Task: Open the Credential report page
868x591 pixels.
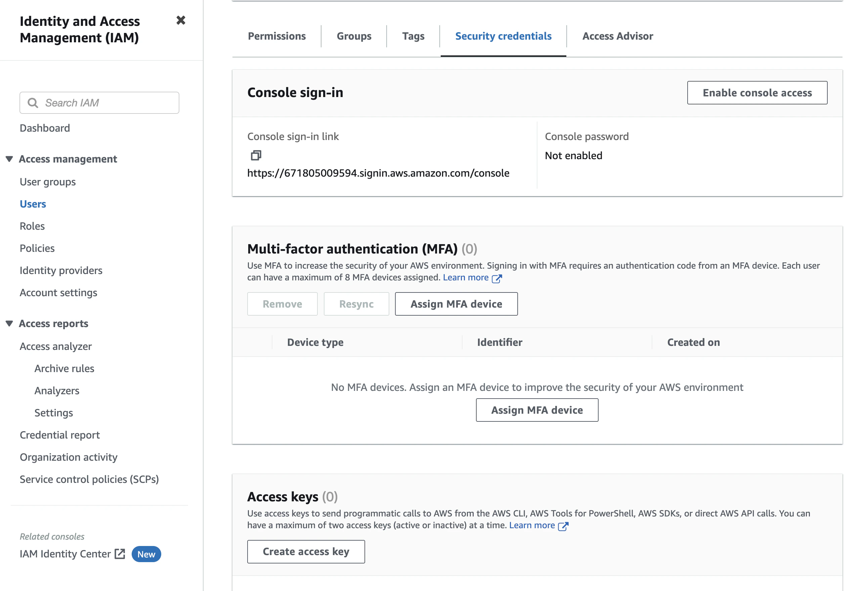Action: (x=60, y=435)
